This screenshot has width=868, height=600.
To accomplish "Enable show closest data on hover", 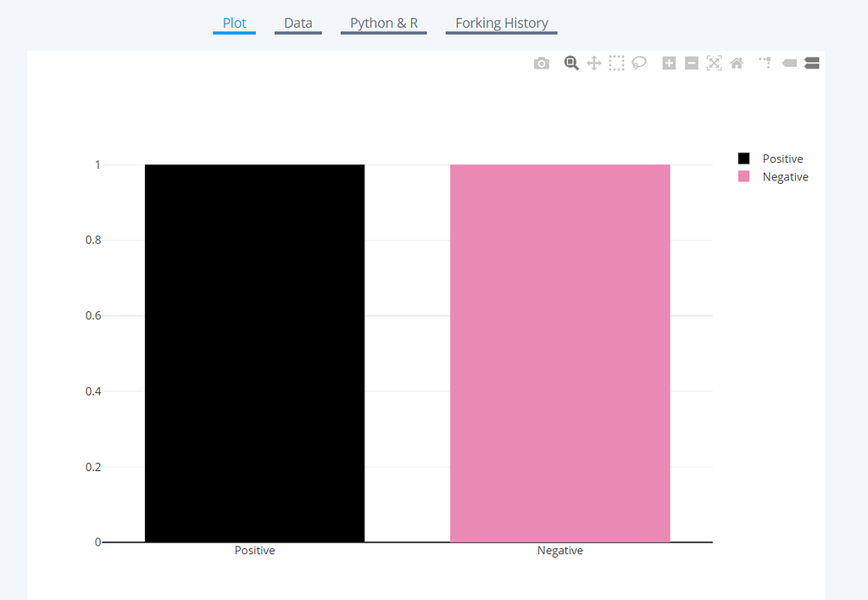I will (x=788, y=63).
